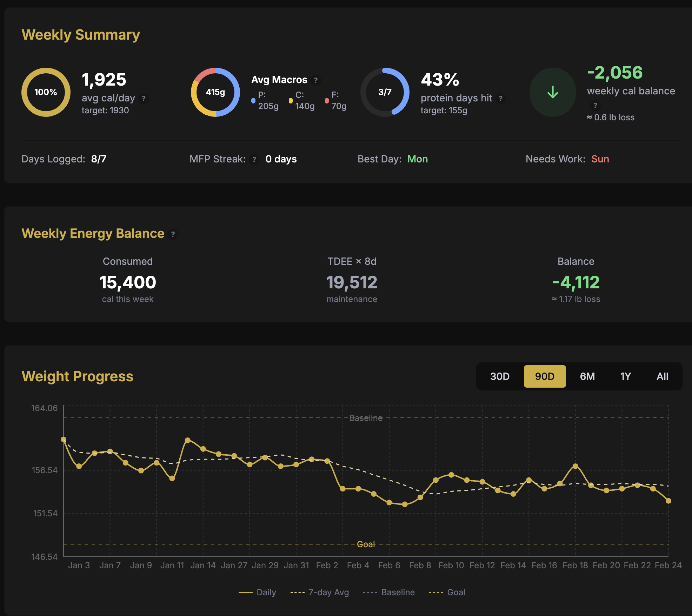Click the Sun Needs Work link

(600, 159)
